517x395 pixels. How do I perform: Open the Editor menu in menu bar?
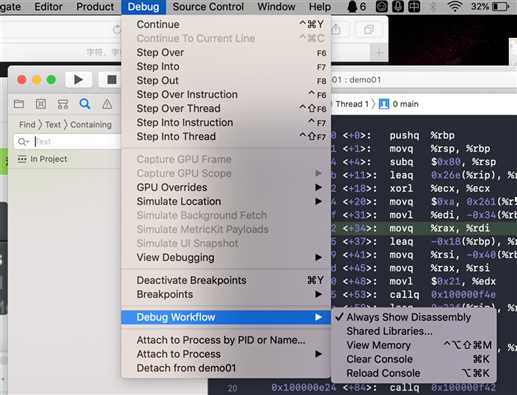(x=48, y=7)
